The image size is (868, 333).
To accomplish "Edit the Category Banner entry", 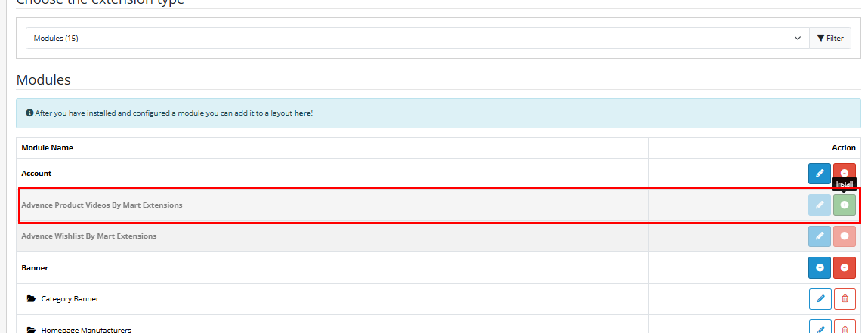I will (820, 299).
